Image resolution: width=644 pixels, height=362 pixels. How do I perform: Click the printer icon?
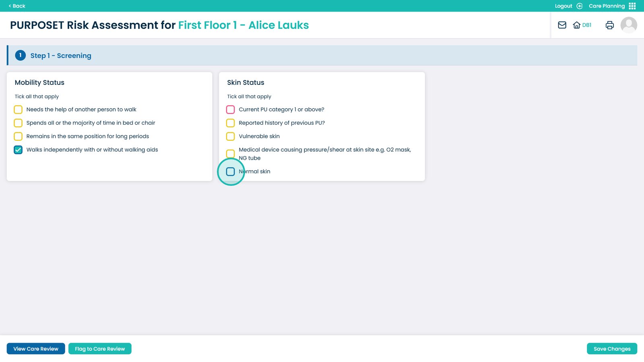(609, 25)
